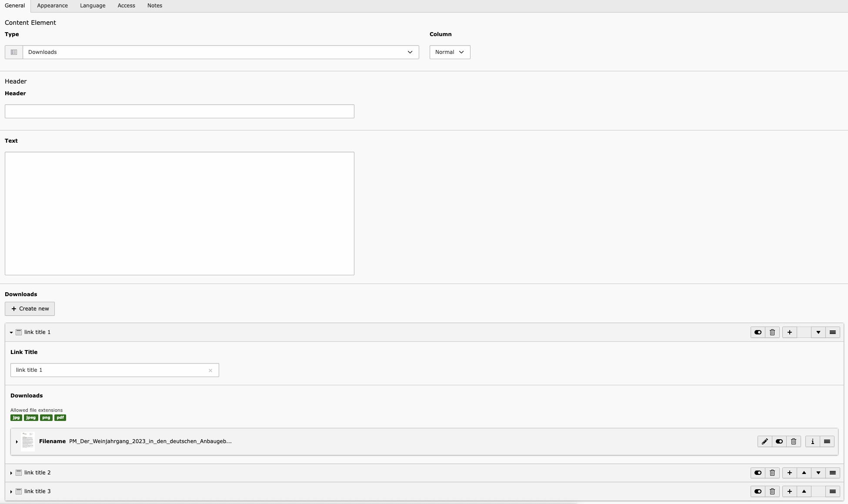Click the Create new button
Viewport: 848px width, 504px height.
coord(30,309)
